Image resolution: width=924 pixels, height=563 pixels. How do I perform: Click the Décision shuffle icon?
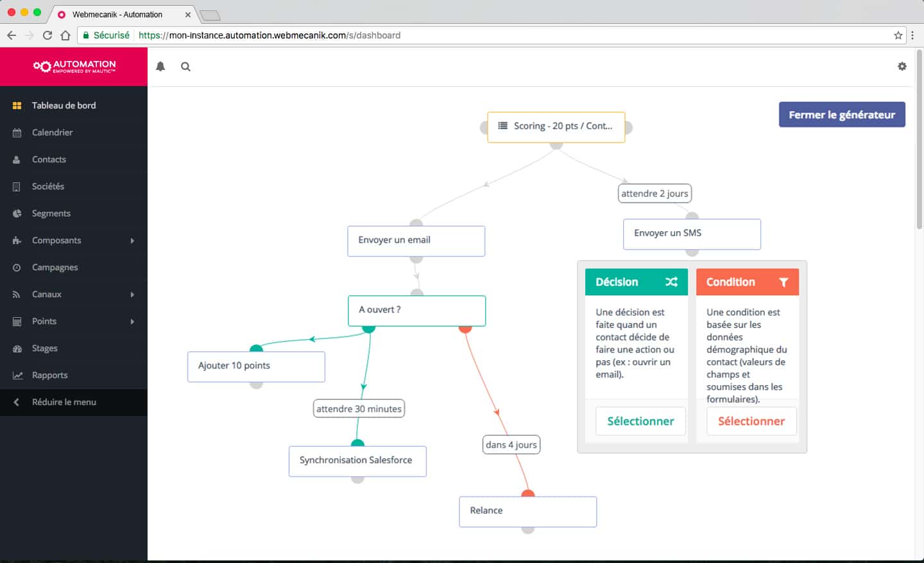[x=671, y=282]
